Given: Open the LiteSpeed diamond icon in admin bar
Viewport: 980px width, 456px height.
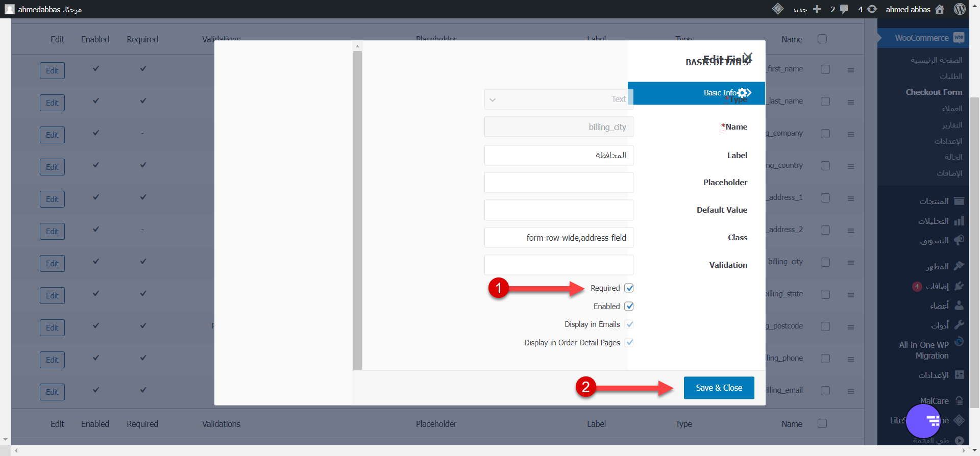Looking at the screenshot, I should coord(778,9).
